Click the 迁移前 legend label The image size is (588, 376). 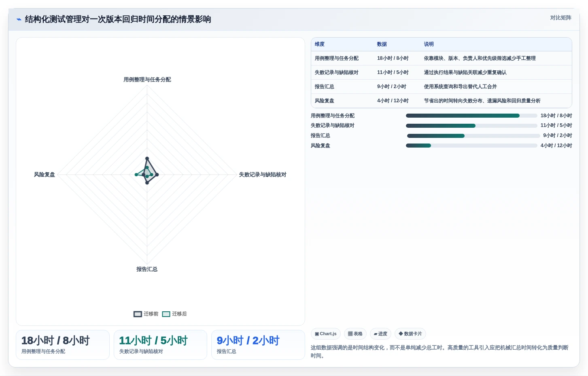[151, 314]
